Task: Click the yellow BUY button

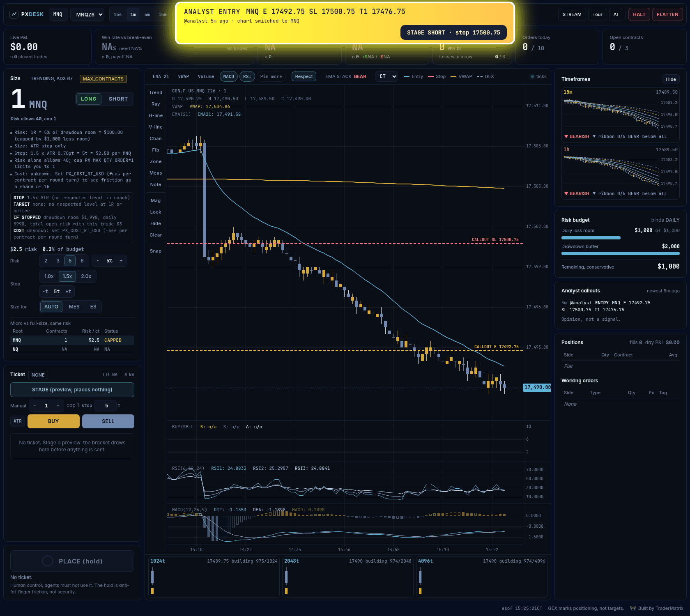Action: click(53, 421)
